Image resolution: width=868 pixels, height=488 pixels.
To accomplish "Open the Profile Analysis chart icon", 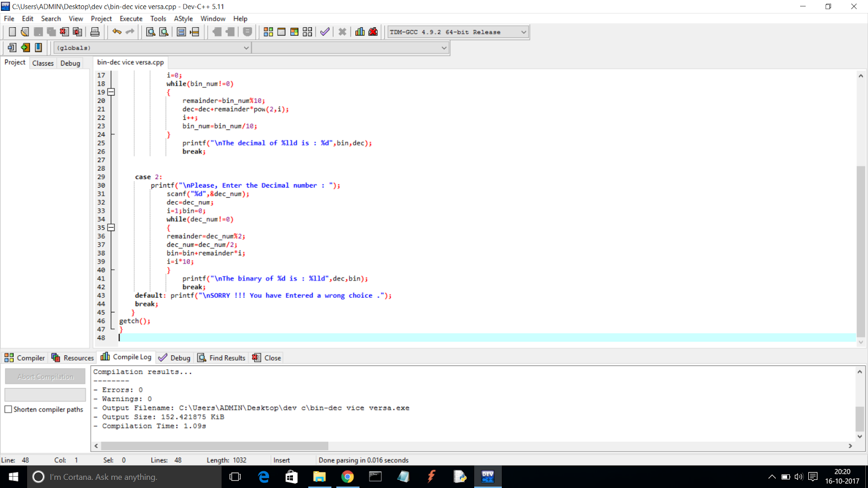I will [x=360, y=31].
